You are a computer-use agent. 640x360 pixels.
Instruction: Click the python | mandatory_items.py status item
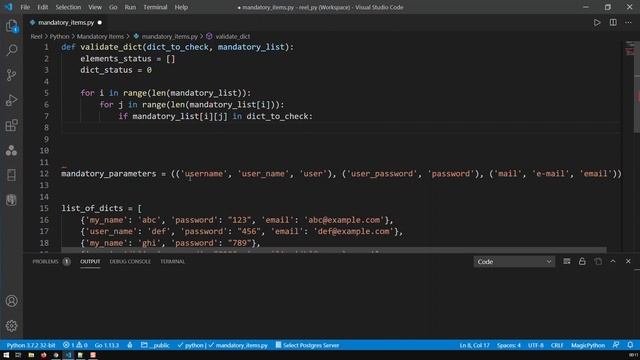click(222, 345)
